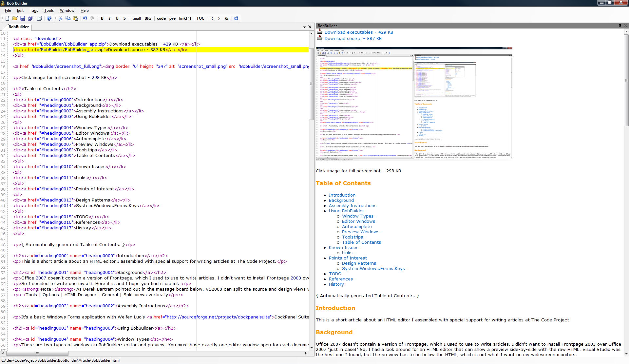
Task: Redo with the grey arrow icon
Action: (92, 18)
